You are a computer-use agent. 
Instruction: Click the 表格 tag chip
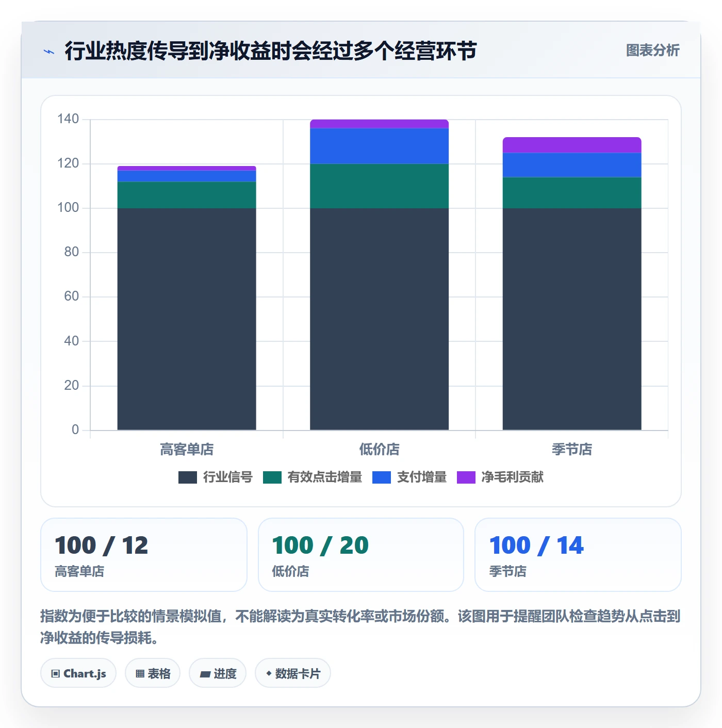click(x=153, y=673)
